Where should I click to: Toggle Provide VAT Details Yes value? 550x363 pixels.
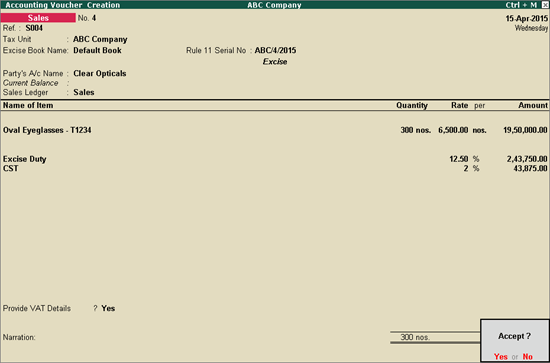click(108, 308)
